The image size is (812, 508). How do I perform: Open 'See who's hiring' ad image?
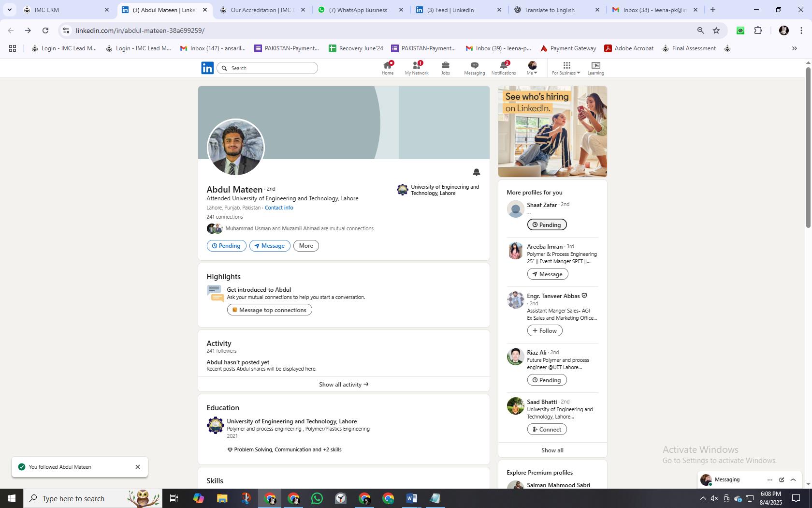click(552, 132)
